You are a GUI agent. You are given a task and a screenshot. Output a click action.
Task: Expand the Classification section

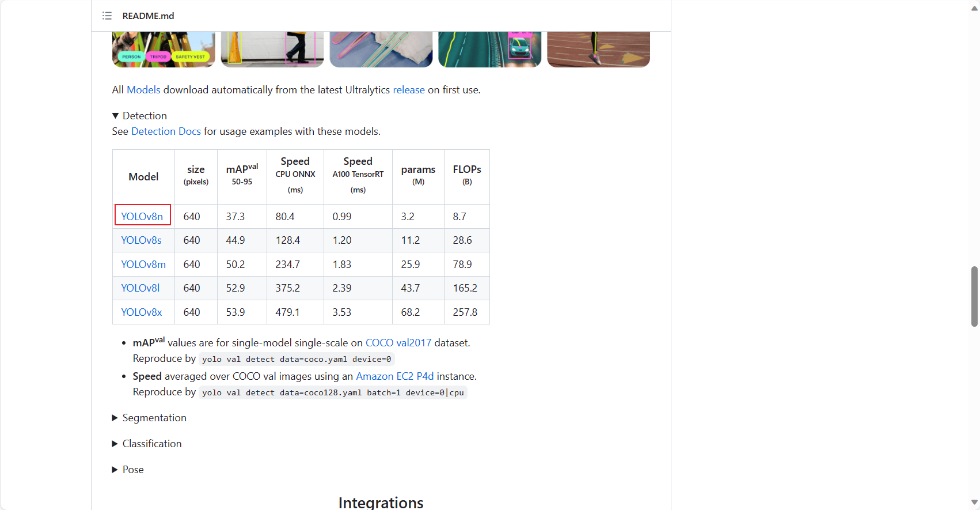(x=147, y=444)
